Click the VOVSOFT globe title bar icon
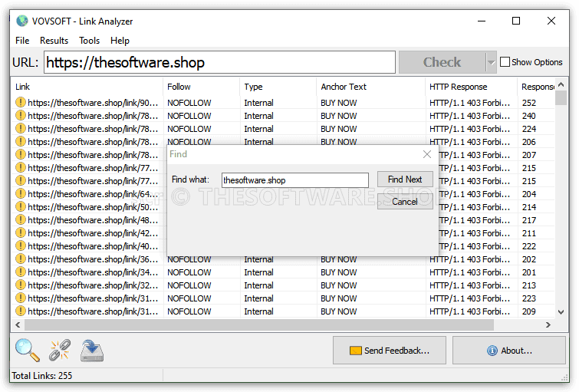The image size is (579, 392). pyautogui.click(x=22, y=21)
